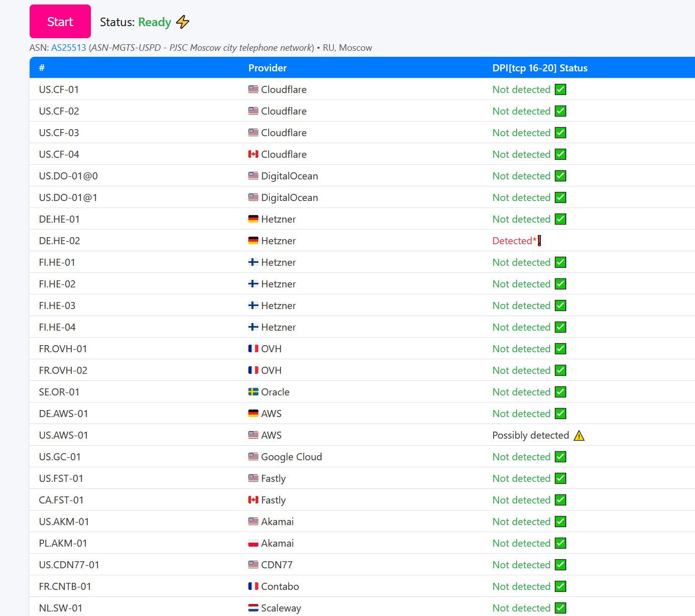Click the 'Scaleway' provider name

(x=281, y=608)
